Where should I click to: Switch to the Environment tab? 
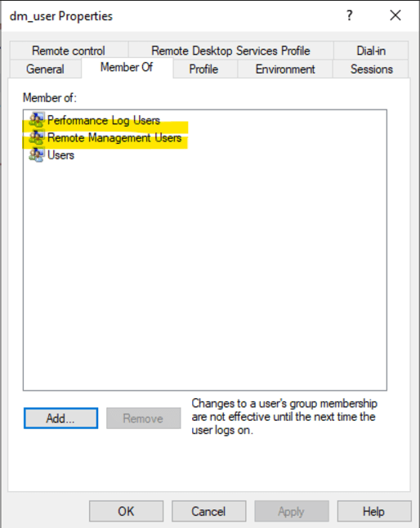[285, 69]
